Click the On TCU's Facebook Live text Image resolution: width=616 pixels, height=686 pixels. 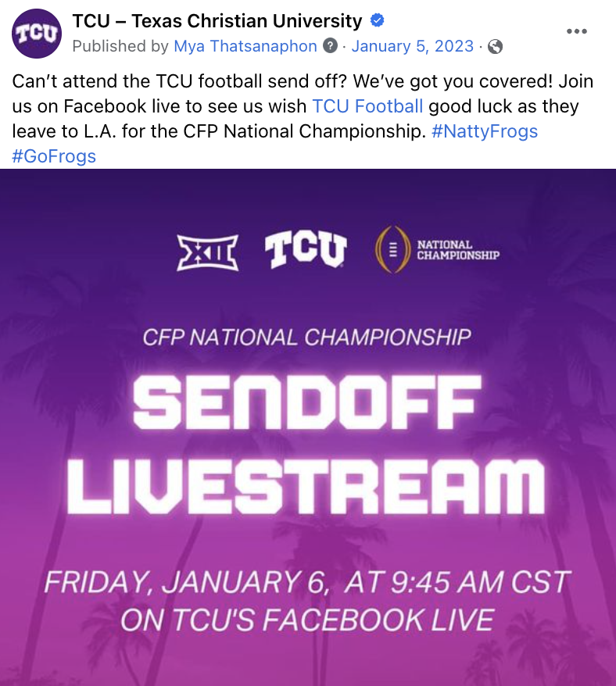coord(306,620)
